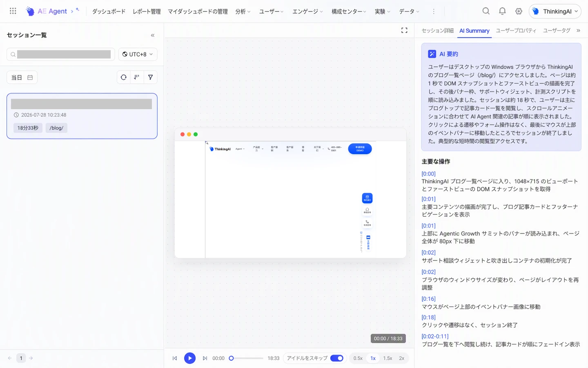
Task: Jump to [0:18] timestamp link
Action: (x=428, y=317)
